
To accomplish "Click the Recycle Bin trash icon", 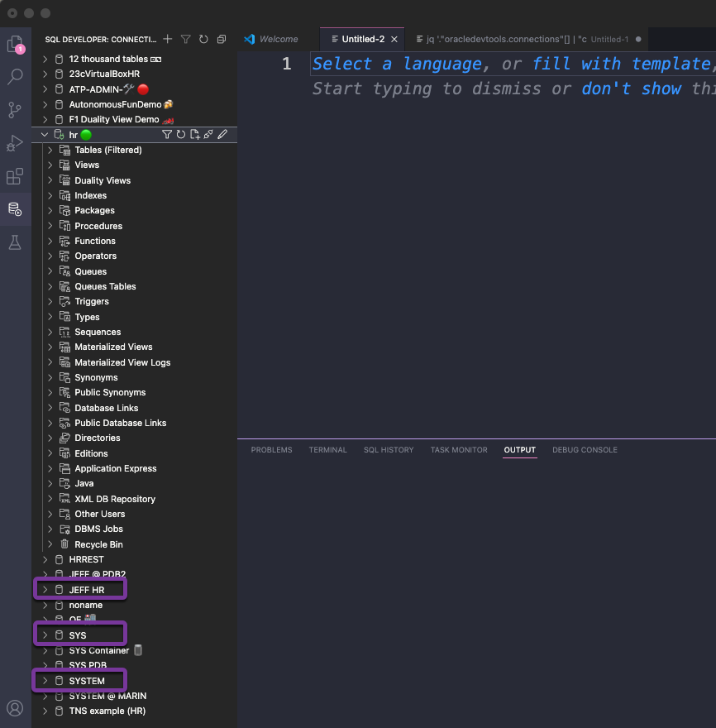I will tap(64, 544).
